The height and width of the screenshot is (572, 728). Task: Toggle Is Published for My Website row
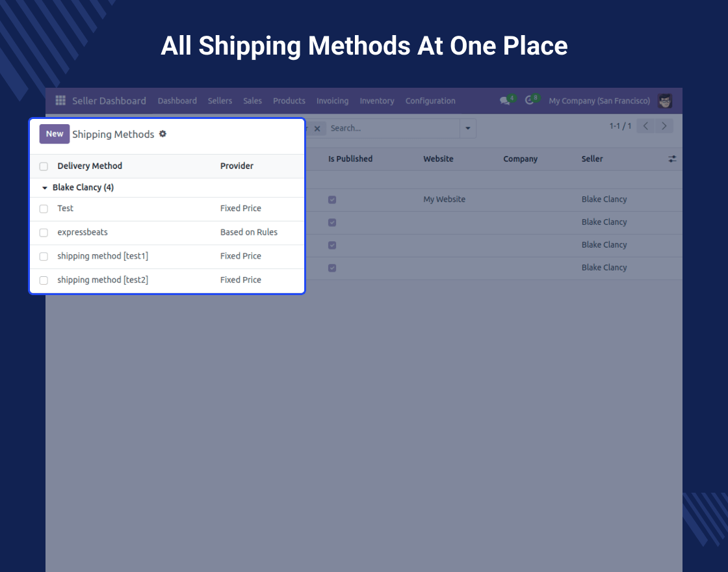click(332, 200)
